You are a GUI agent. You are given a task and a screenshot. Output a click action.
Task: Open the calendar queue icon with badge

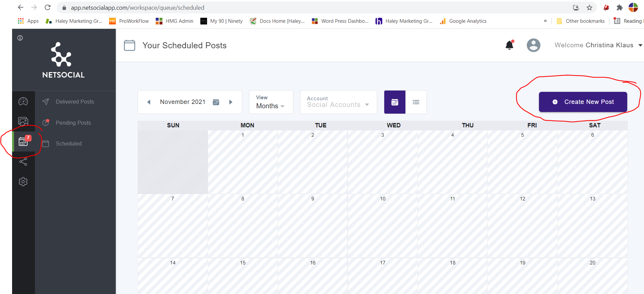23,141
